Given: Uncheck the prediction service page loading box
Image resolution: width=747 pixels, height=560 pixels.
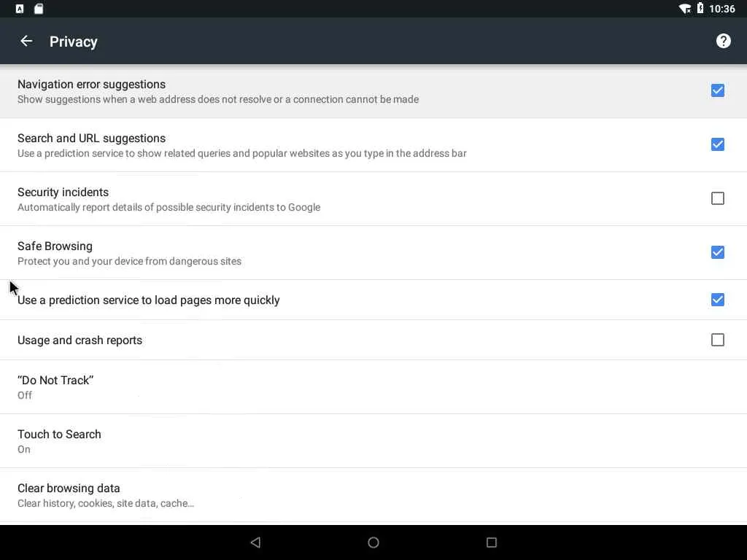Looking at the screenshot, I should (x=718, y=300).
